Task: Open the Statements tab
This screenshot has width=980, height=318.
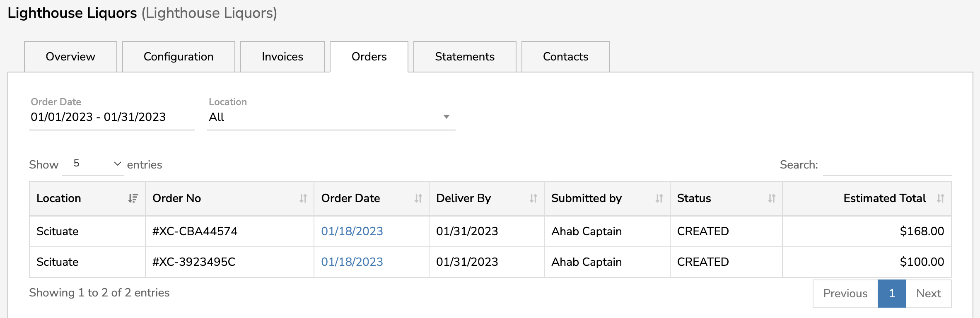Action: click(x=464, y=56)
